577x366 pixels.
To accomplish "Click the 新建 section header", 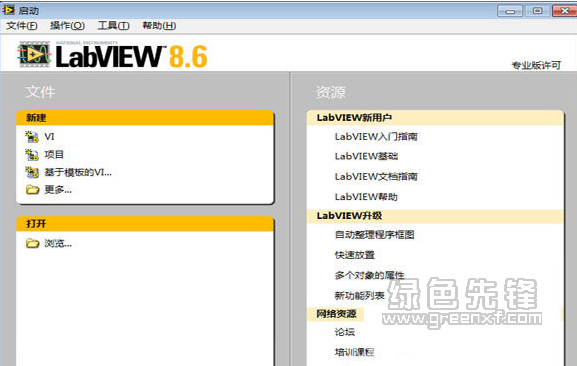I will 145,118.
